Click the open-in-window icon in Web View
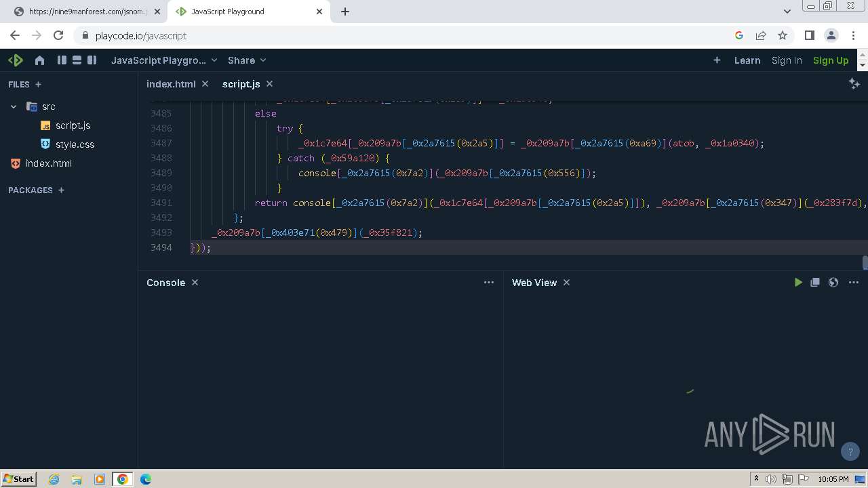 [815, 283]
